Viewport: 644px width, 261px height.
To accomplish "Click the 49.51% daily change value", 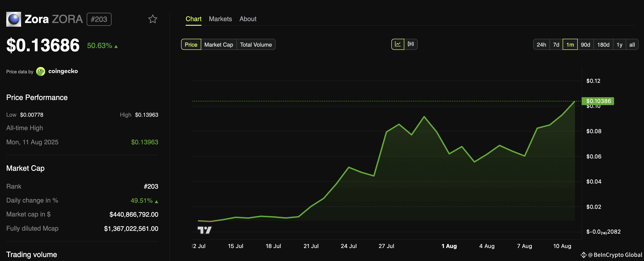I will [x=141, y=200].
